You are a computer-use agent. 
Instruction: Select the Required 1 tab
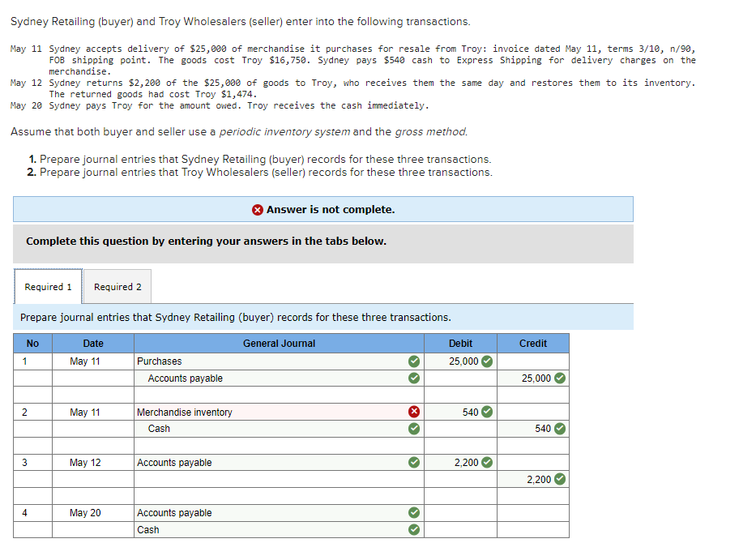point(47,286)
